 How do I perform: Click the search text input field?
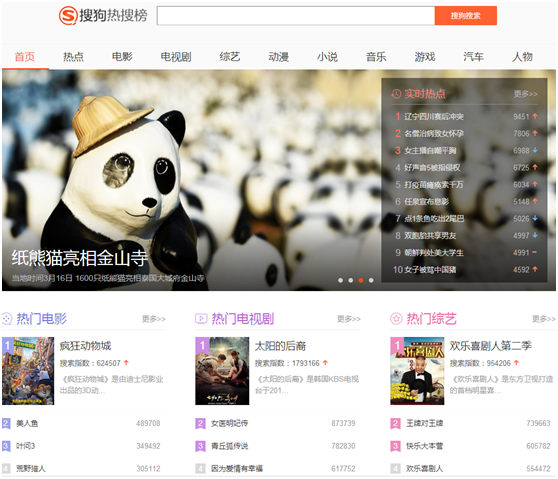point(296,16)
